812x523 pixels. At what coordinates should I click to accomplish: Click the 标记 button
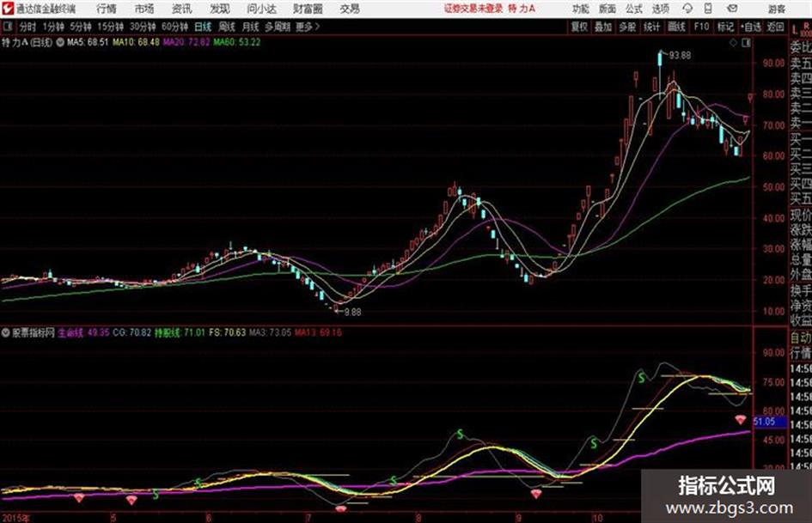(725, 27)
